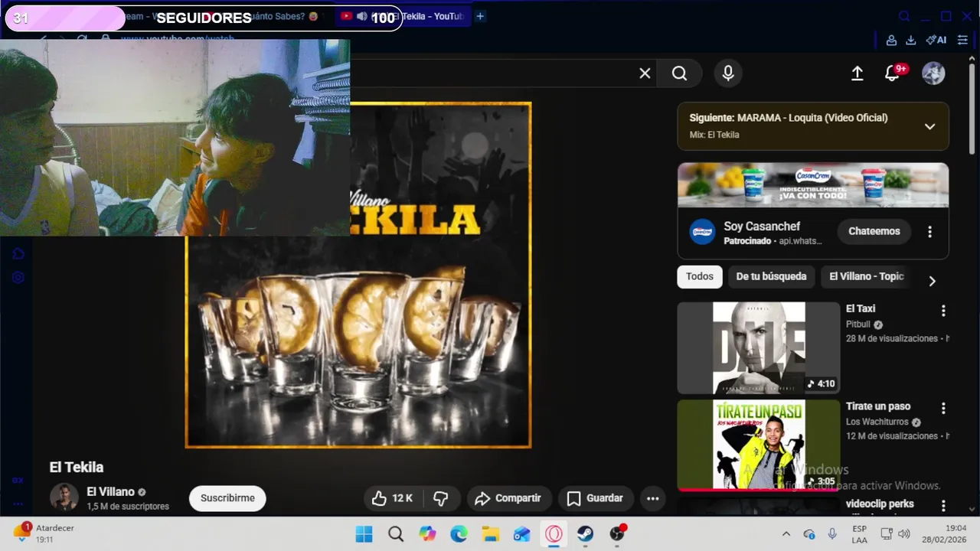
Task: Open Windows taskbar search
Action: coord(396,534)
